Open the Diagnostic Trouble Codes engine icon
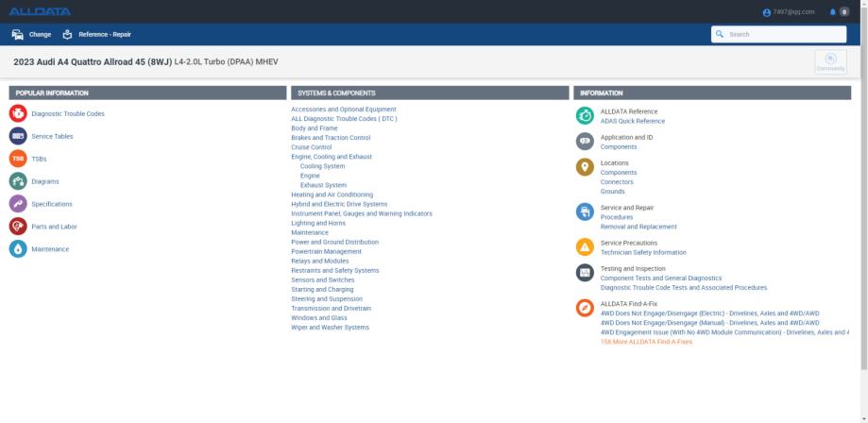This screenshot has width=868, height=423. (x=18, y=113)
